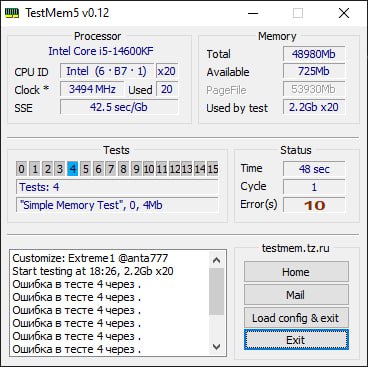Click the "Simple Memory Test", 0, 4Mb field
This screenshot has width=368, height=367.
[117, 205]
